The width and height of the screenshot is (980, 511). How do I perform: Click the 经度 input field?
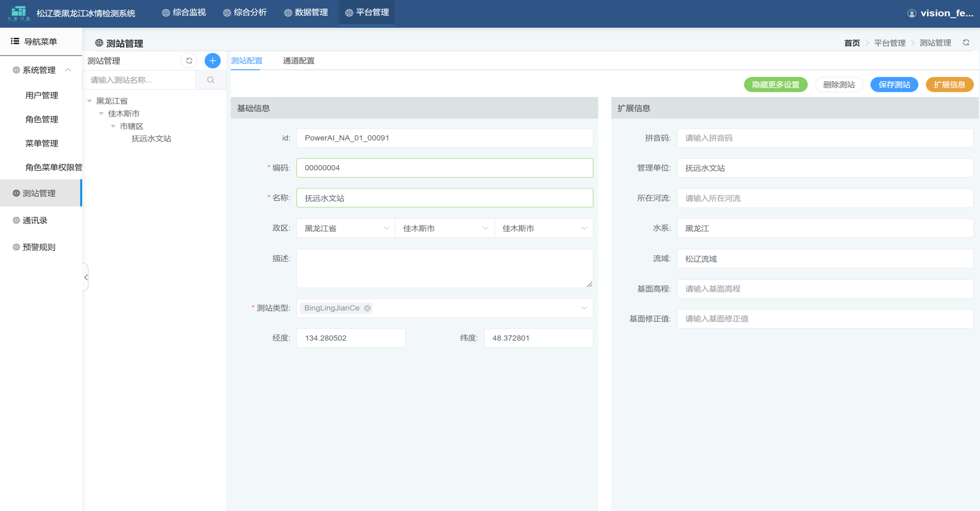coord(351,338)
